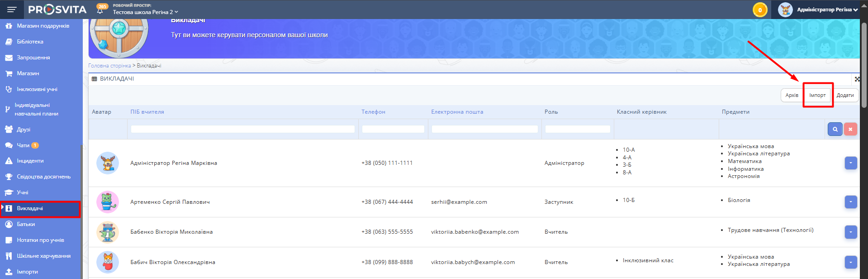Click phone +38 (050) 111-1111
Viewport: 868px width, 279px height.
click(387, 163)
